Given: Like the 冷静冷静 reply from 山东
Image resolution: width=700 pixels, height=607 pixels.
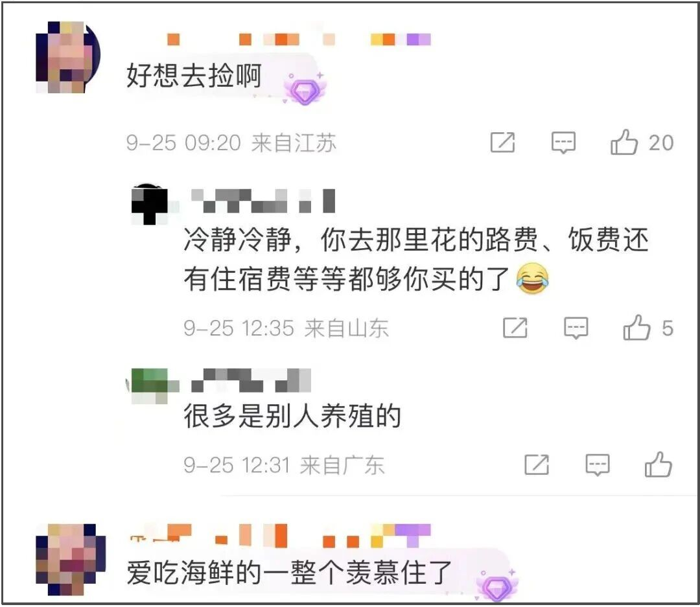Looking at the screenshot, I should point(636,328).
